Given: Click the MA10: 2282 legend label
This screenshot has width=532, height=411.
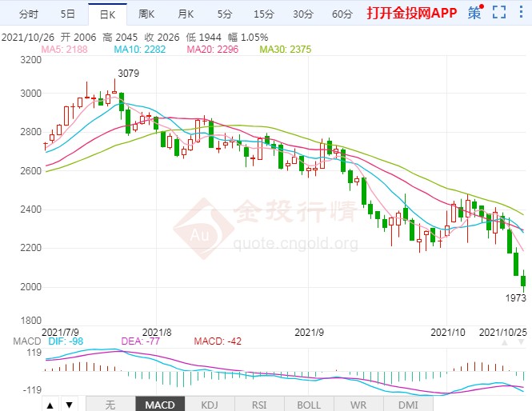Looking at the screenshot, I should point(140,50).
